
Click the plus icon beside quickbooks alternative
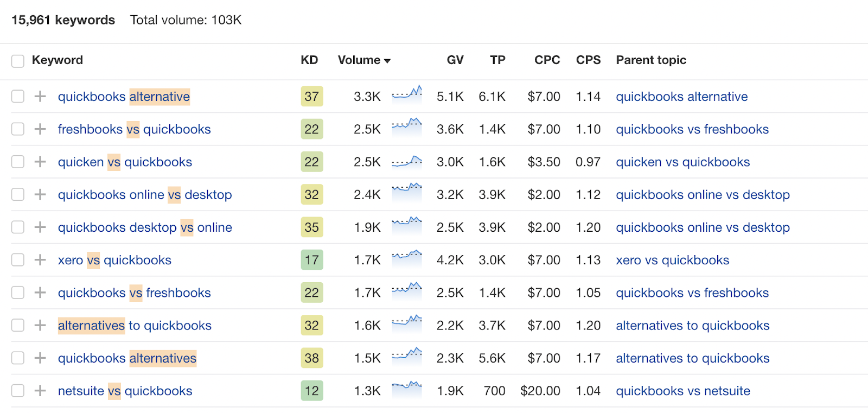(x=40, y=97)
